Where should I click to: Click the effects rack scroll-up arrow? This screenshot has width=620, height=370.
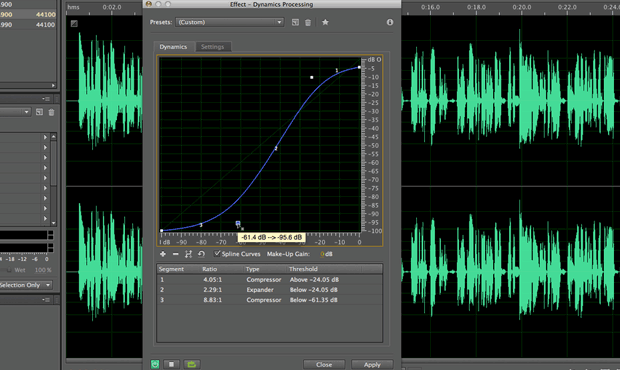pyautogui.click(x=53, y=136)
